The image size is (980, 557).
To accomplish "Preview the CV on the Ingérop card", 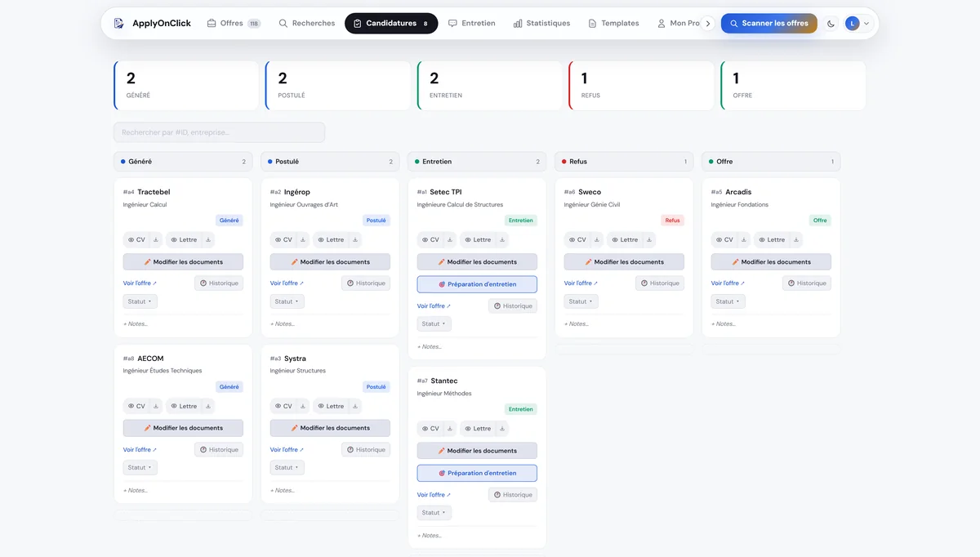I will pos(283,240).
